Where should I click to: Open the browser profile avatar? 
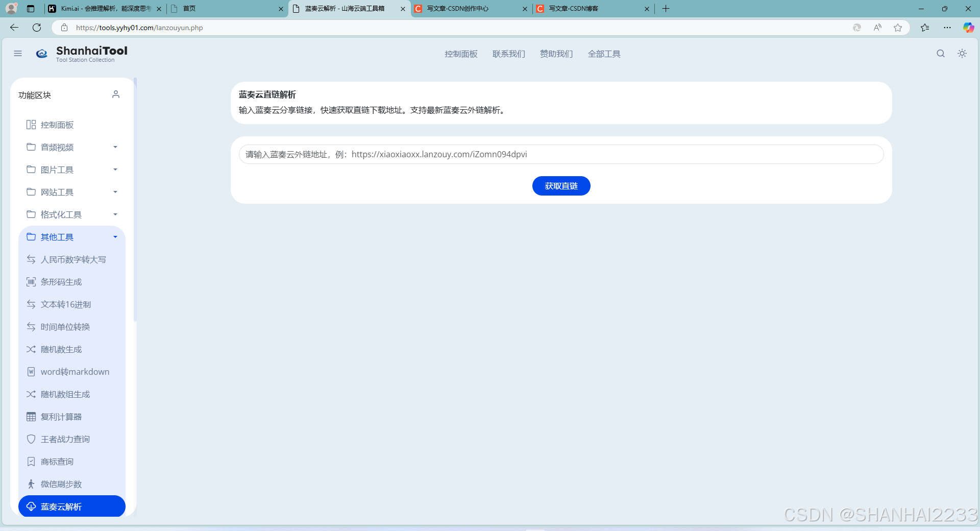pos(11,9)
